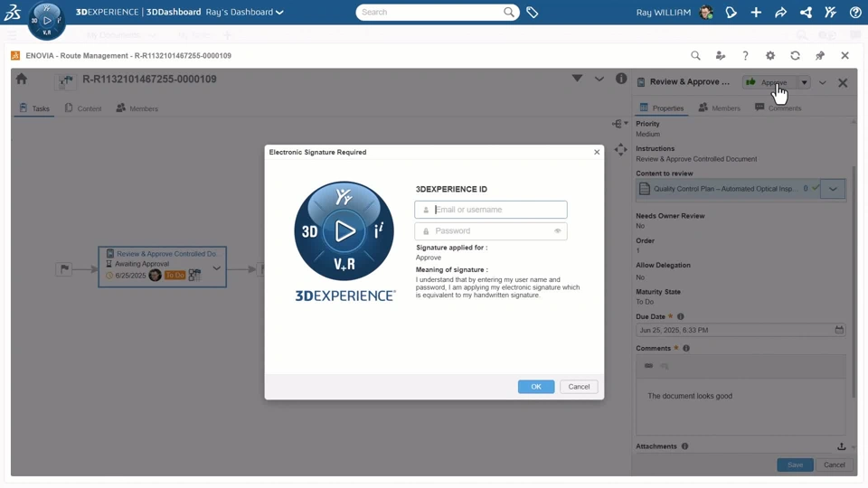Open Review & Approve Controlled Do. task link
868x488 pixels.
coord(166,253)
